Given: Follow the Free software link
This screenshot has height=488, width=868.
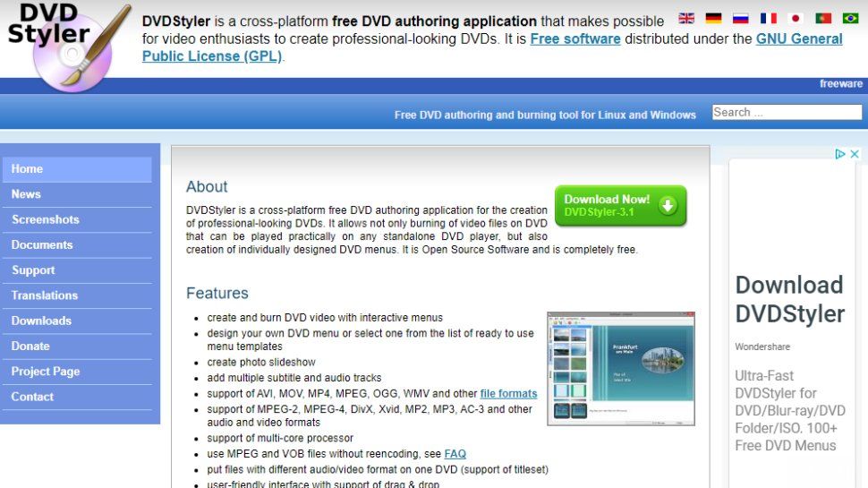Looking at the screenshot, I should [x=575, y=39].
